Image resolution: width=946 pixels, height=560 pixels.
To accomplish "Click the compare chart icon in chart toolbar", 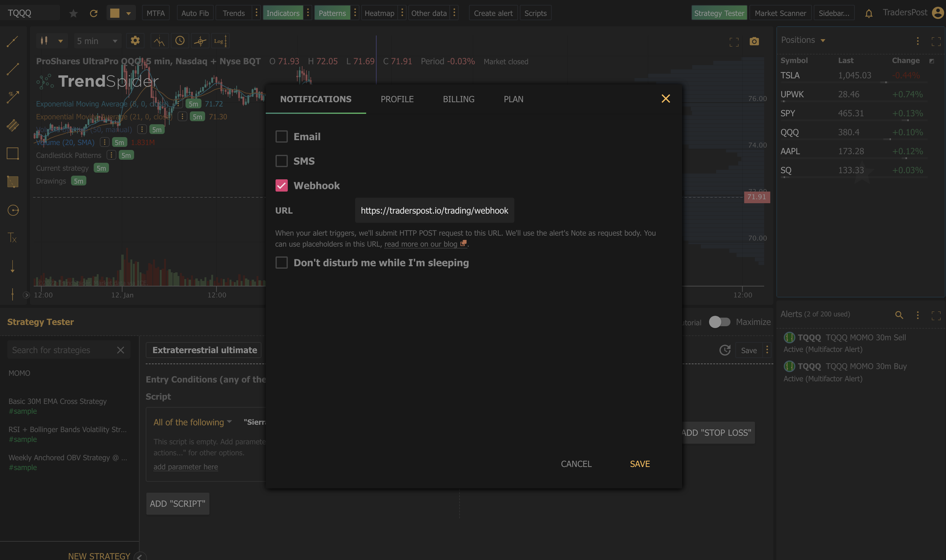I will [159, 41].
